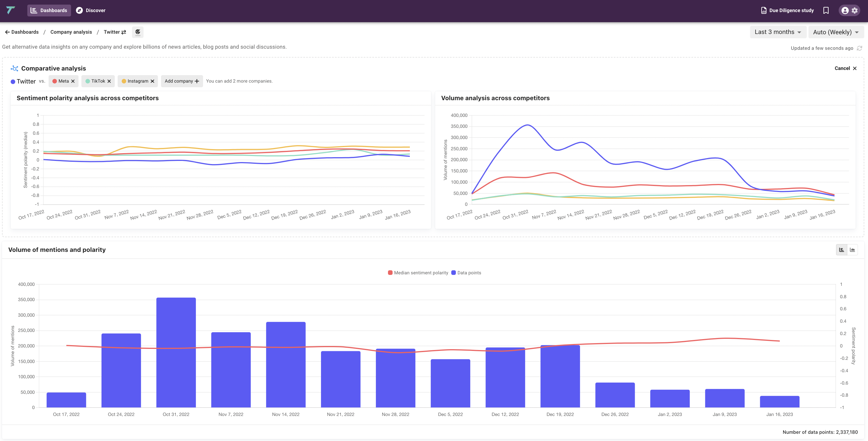
Task: Open the Discover tab
Action: (91, 10)
